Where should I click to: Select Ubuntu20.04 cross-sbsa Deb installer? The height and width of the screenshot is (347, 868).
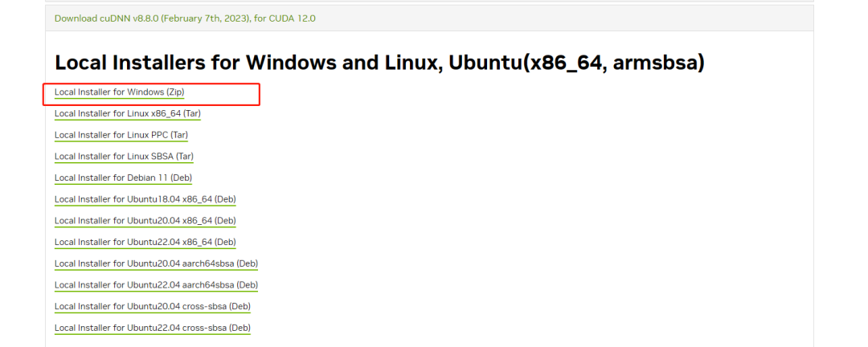(x=153, y=306)
